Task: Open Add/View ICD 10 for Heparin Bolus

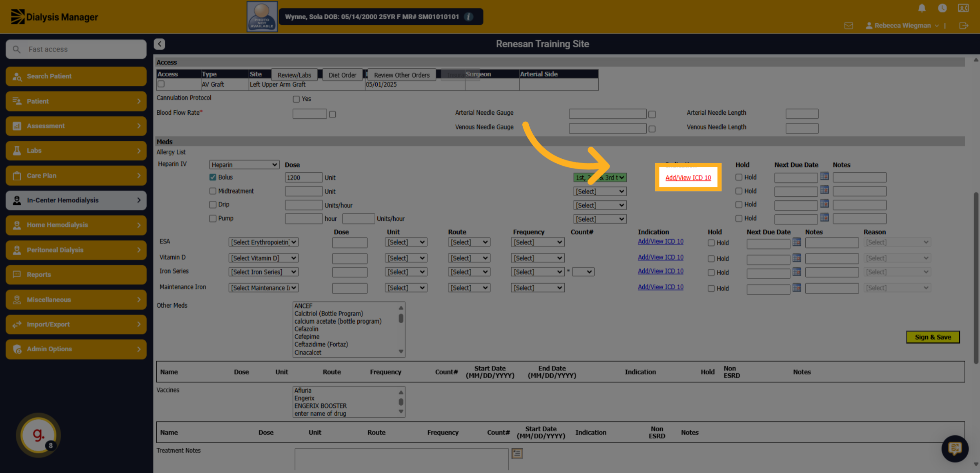Action: [688, 178]
